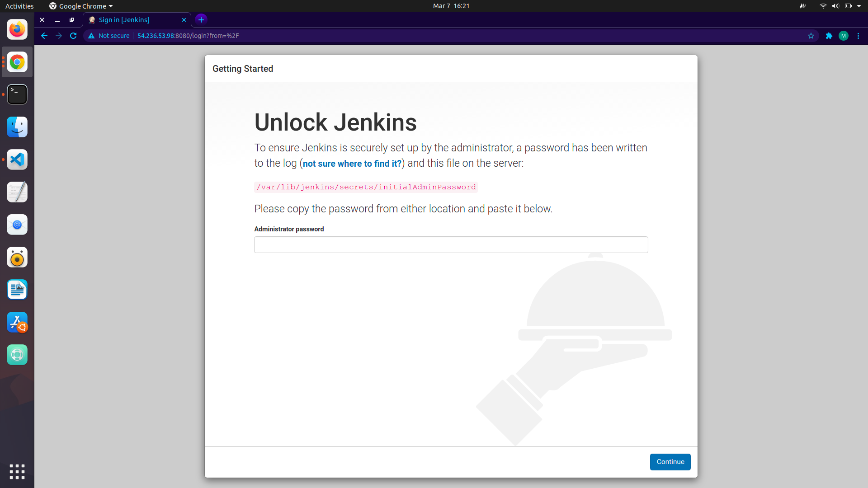Open the Activities overview

pos(19,6)
